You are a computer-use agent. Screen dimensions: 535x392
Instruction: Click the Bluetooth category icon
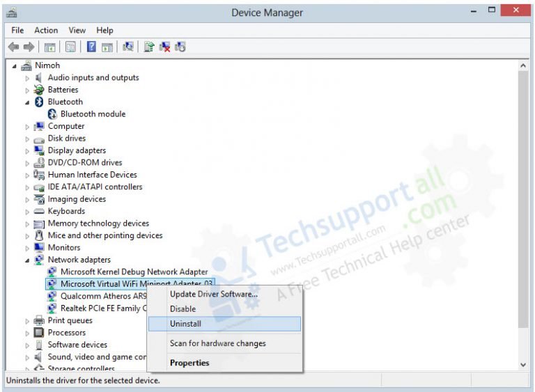[x=39, y=102]
